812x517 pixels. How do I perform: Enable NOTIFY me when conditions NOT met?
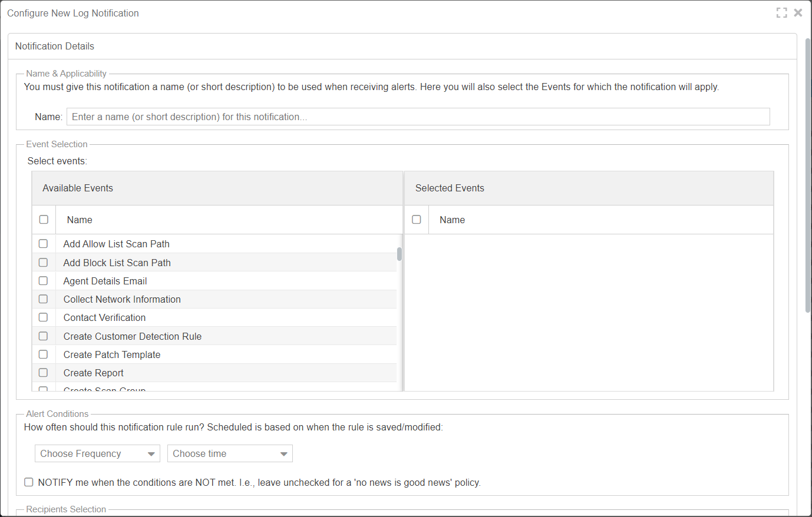(x=29, y=482)
